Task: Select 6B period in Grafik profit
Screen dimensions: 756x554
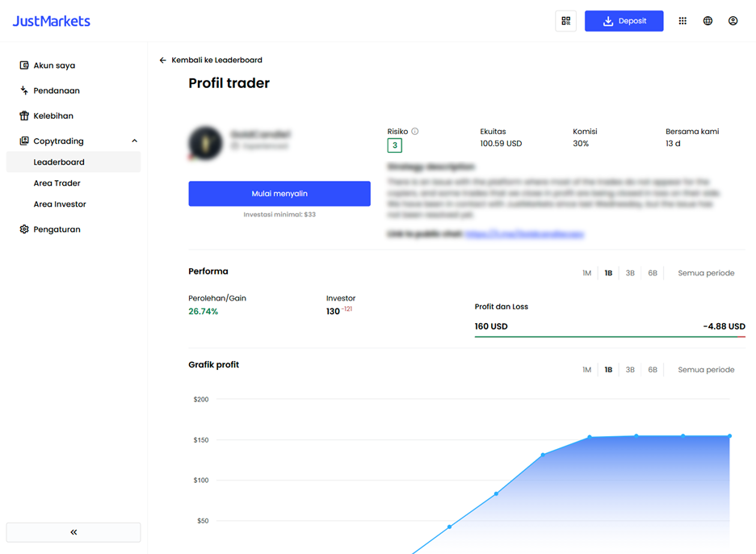Action: click(x=653, y=370)
